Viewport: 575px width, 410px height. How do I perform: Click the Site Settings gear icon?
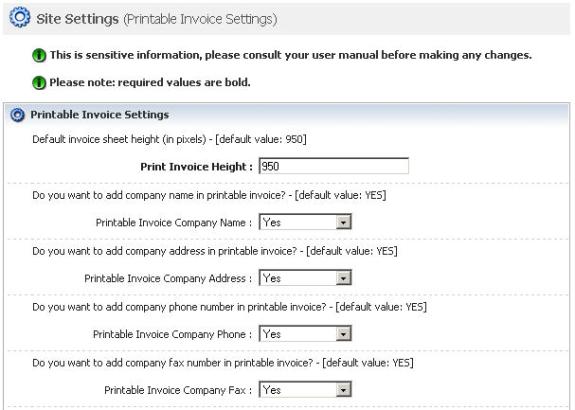19,18
